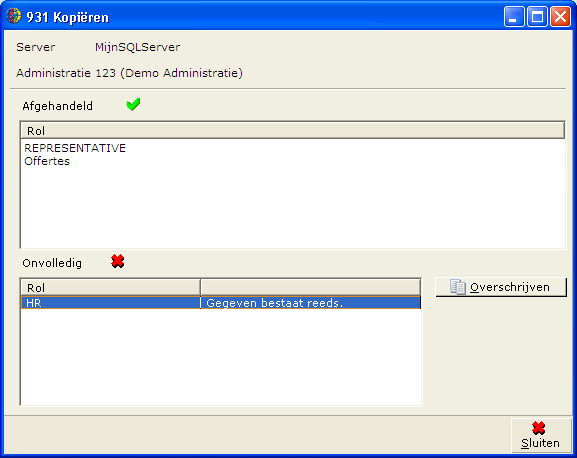Viewport: 577px width, 458px height.
Task: Click the Rol column header in Onvolledig list
Action: pyautogui.click(x=111, y=288)
